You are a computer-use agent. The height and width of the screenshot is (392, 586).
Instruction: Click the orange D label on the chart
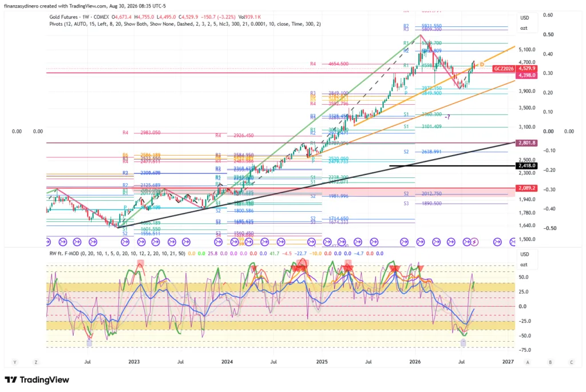(x=482, y=65)
